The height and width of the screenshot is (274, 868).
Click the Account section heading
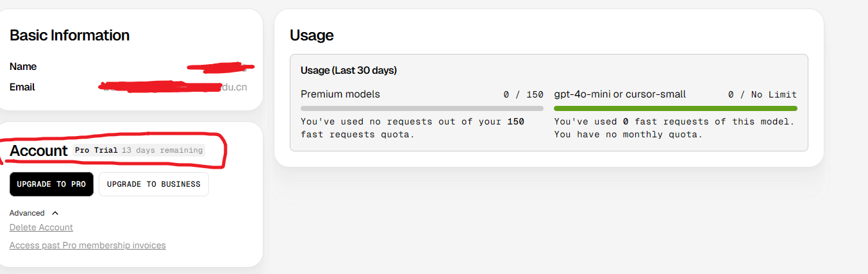(38, 150)
